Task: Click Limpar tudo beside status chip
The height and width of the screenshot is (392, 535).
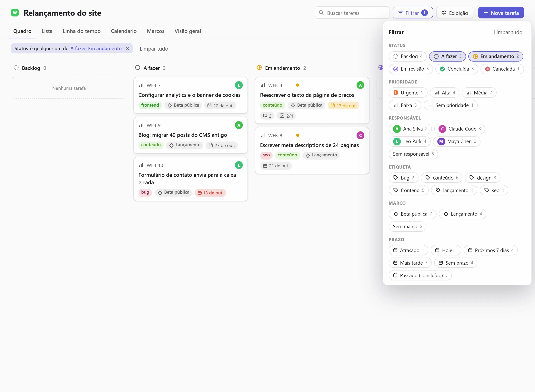Action: 154,49
